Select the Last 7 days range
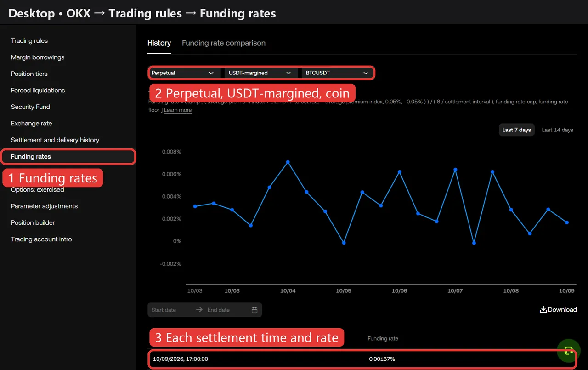The width and height of the screenshot is (588, 370). point(517,130)
